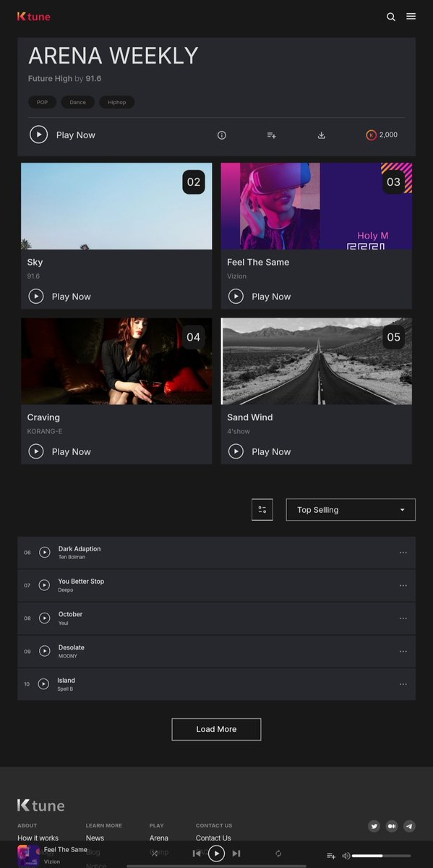This screenshot has width=433, height=868.
Task: Open the 91.6 artist link under Arena Weekly
Action: (93, 78)
